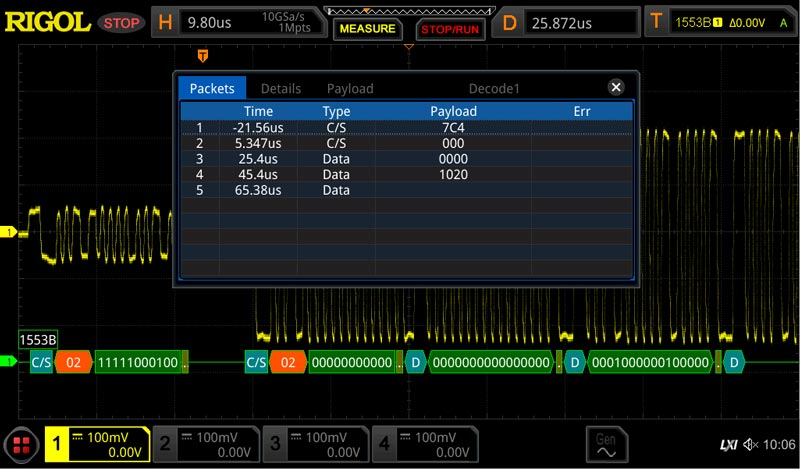The height and width of the screenshot is (469, 800).
Task: Toggle the STOP/RUN acquisition button
Action: coord(449,29)
